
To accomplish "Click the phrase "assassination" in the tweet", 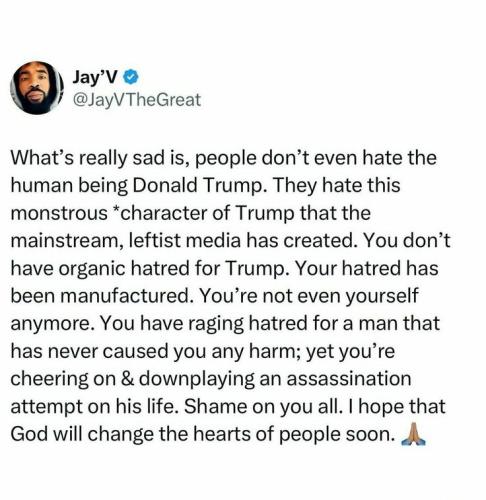I will 349,379.
